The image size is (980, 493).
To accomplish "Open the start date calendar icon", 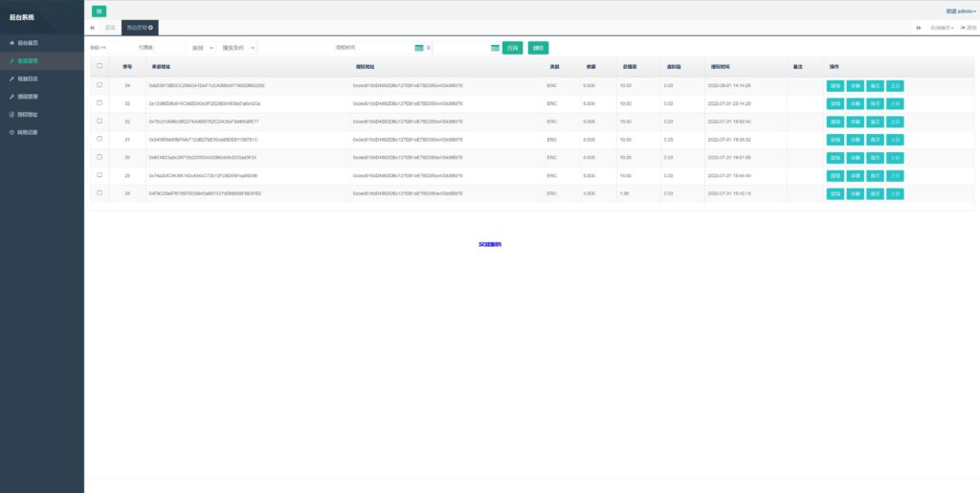I will pos(419,47).
